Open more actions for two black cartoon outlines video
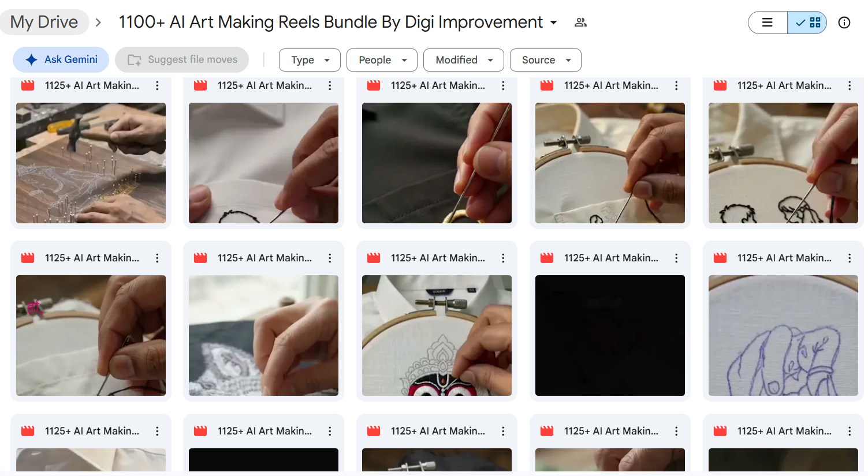The height and width of the screenshot is (476, 868). click(x=850, y=85)
